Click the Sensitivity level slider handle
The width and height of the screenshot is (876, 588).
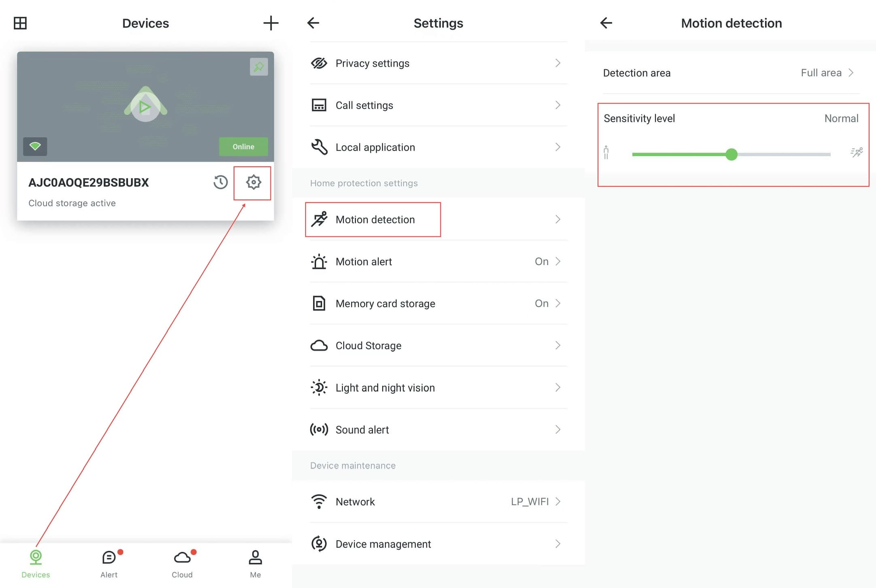tap(731, 154)
